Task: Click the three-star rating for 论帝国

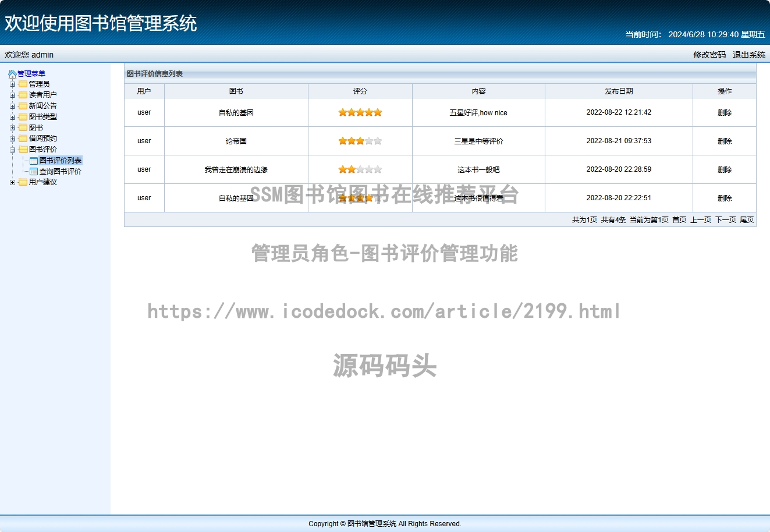Action: pyautogui.click(x=360, y=141)
